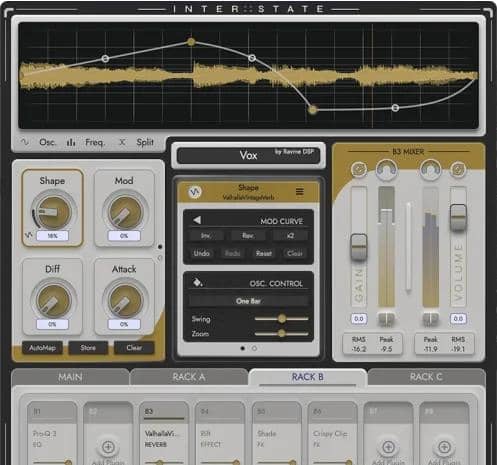Open the RACK B tab
Viewport: 497px width, 465px height.
point(307,377)
